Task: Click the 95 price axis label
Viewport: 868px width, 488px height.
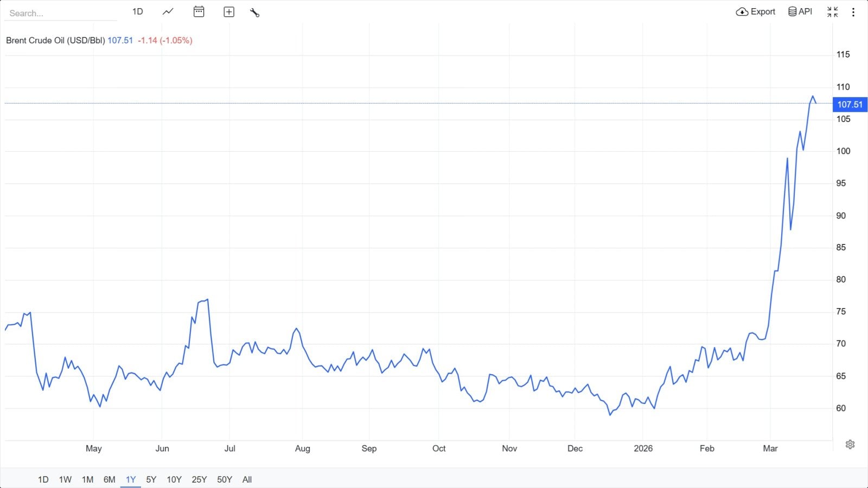Action: click(841, 183)
